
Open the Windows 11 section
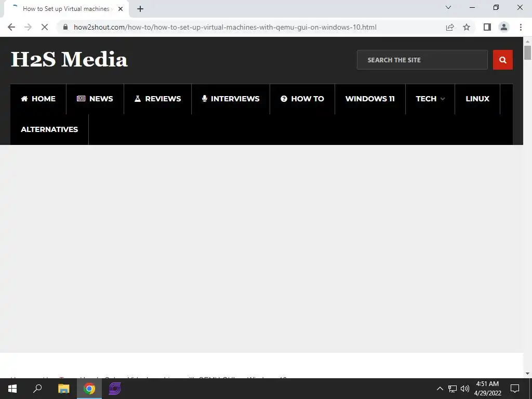pos(370,99)
